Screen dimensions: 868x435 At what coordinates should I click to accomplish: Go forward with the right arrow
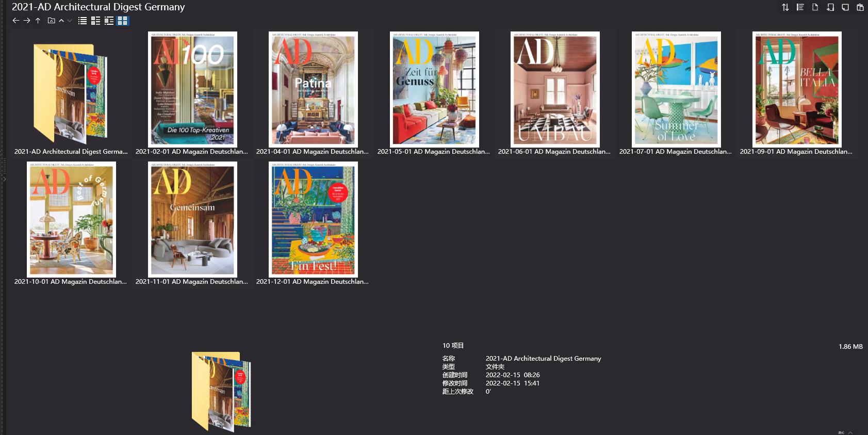click(27, 21)
